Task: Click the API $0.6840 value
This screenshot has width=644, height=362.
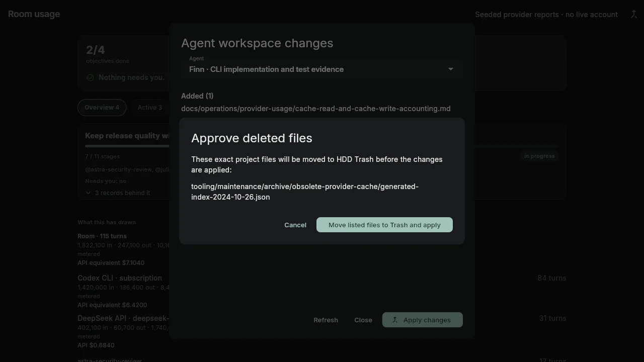Action: [x=96, y=345]
